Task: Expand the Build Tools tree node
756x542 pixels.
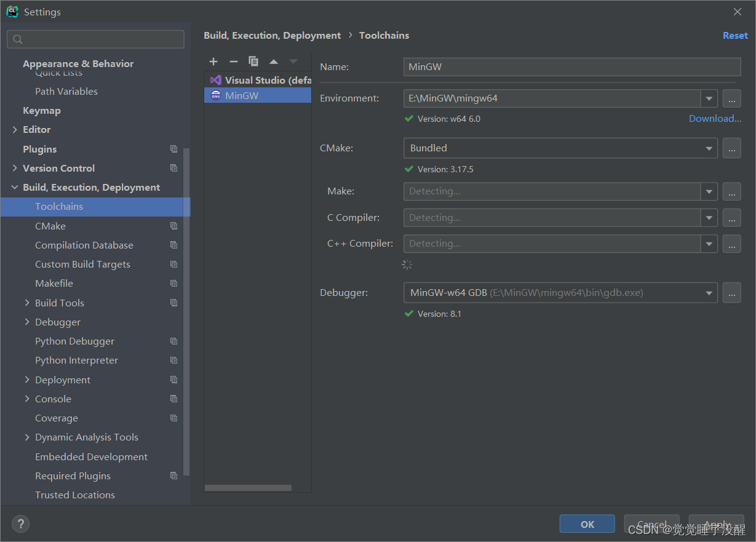Action: [x=27, y=303]
